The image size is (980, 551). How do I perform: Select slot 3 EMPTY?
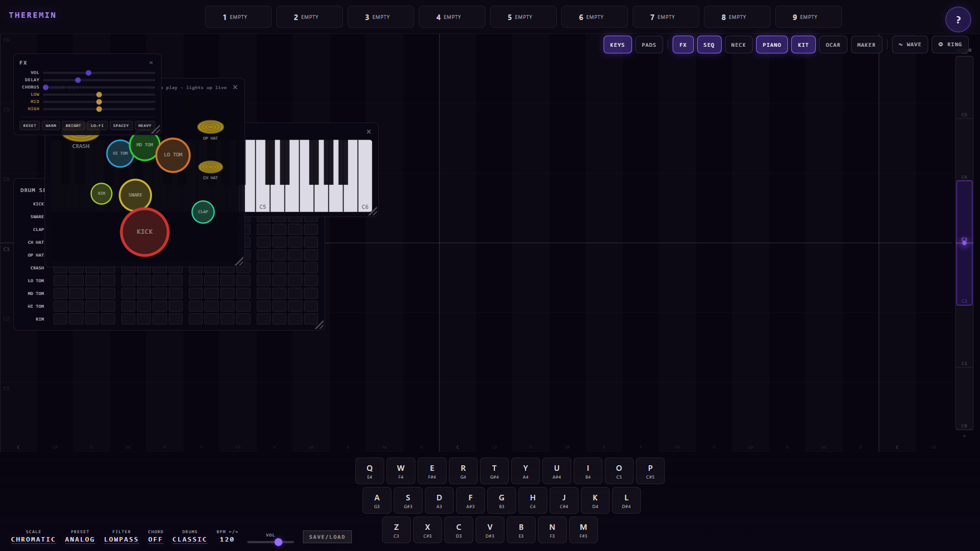tap(381, 17)
